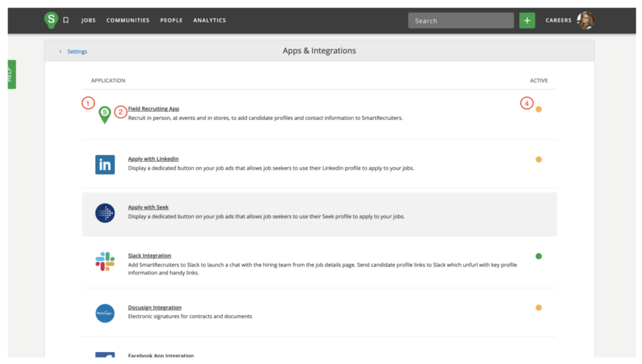
Task: Click "Electronic signatures for contracts and documents" text
Action: pos(190,316)
